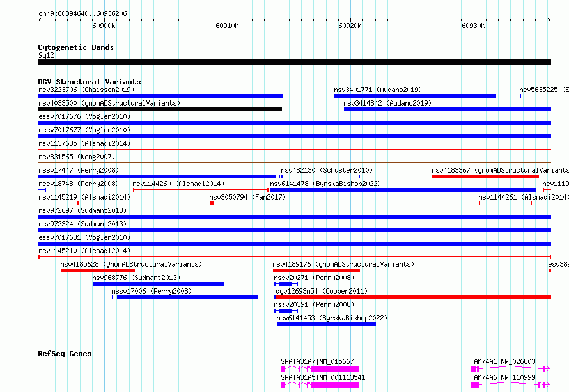Open the RefSeq Genes track title

(x=65, y=354)
